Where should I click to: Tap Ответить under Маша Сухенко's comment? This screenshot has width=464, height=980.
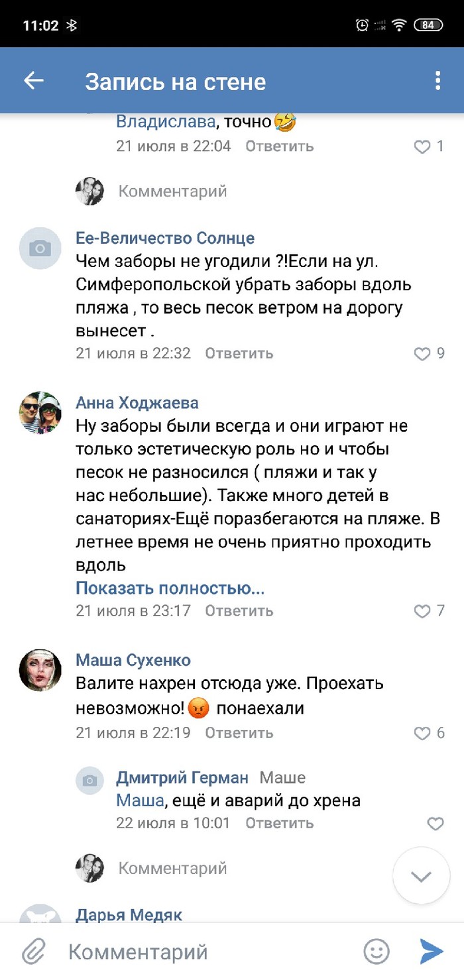(239, 733)
